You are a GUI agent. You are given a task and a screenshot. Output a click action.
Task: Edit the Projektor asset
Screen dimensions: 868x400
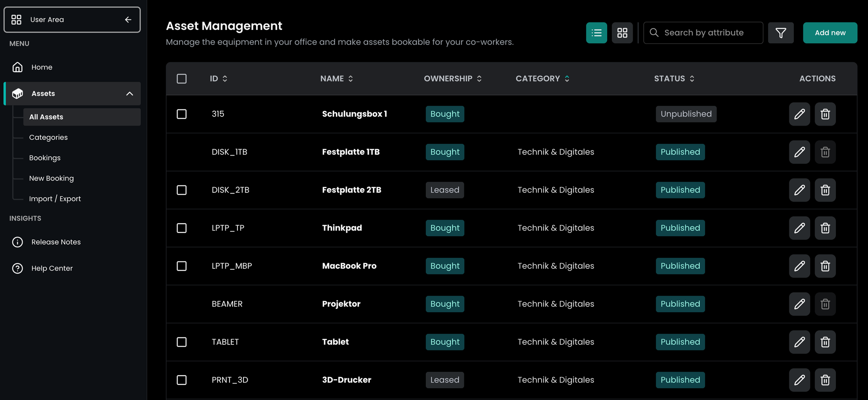click(x=799, y=304)
